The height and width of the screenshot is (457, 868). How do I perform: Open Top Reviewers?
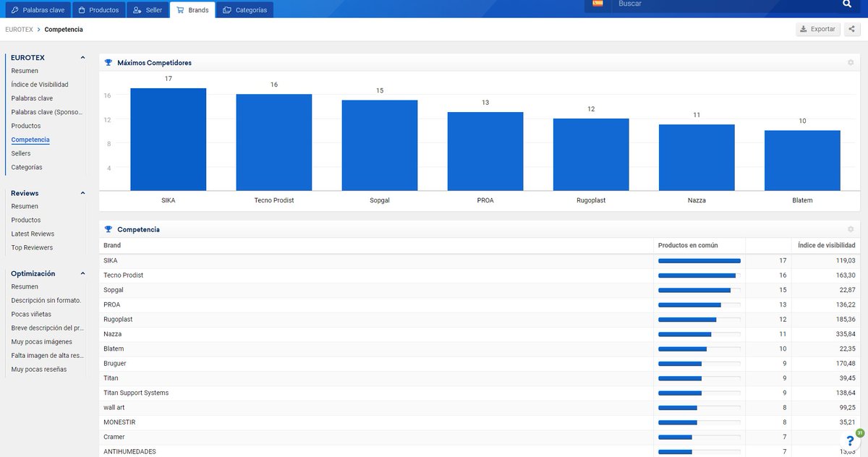coord(32,247)
